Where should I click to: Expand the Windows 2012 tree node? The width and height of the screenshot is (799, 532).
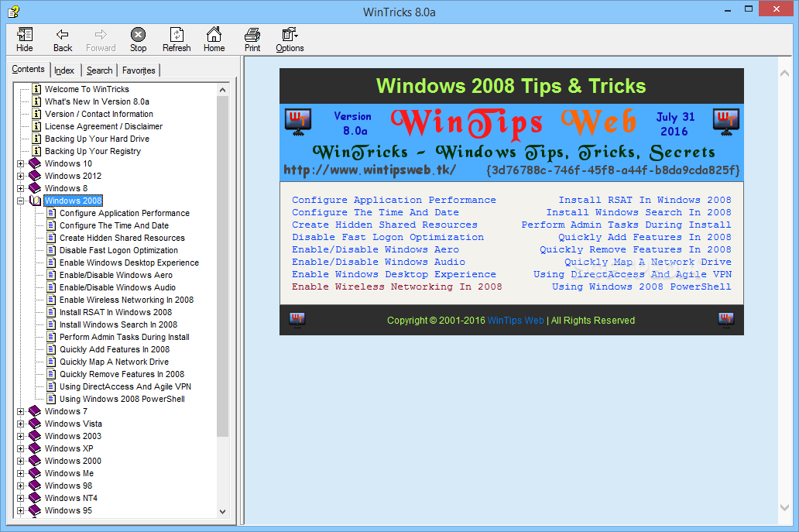(20, 176)
